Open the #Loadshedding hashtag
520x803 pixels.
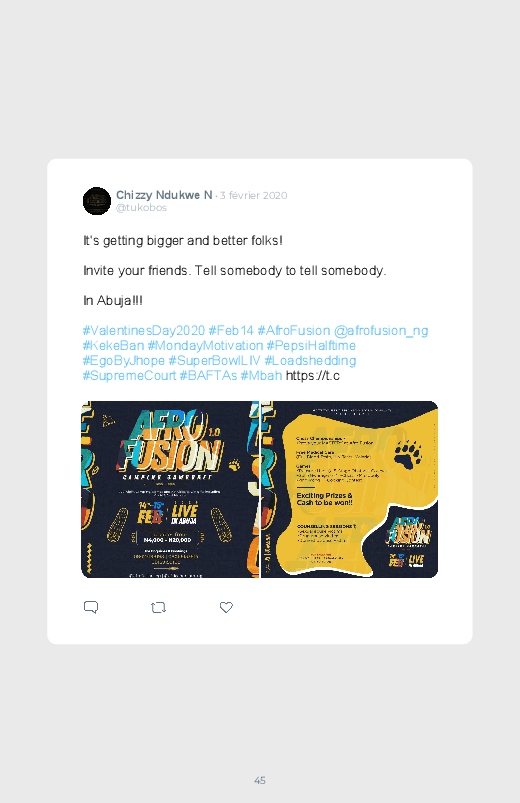[x=310, y=361]
